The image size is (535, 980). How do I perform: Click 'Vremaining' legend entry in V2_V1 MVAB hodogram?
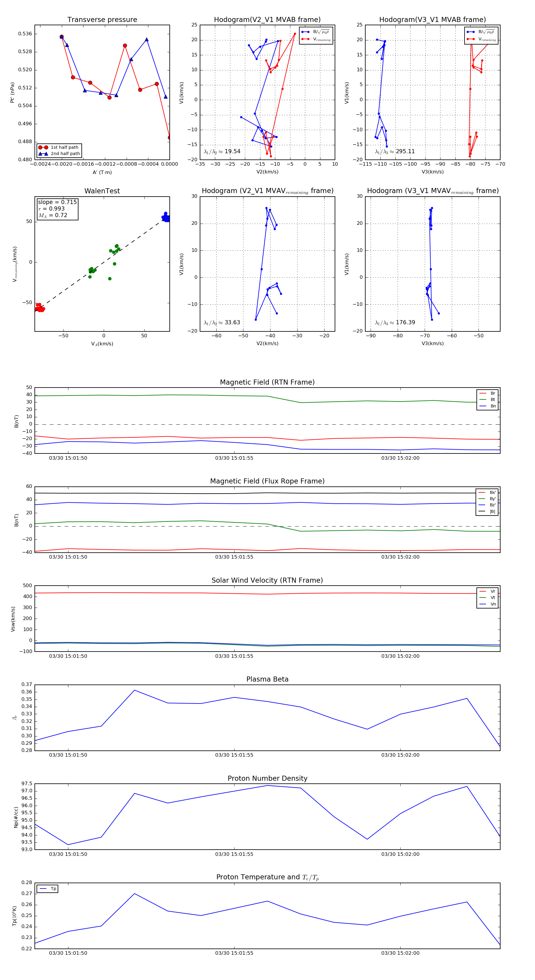[x=316, y=39]
